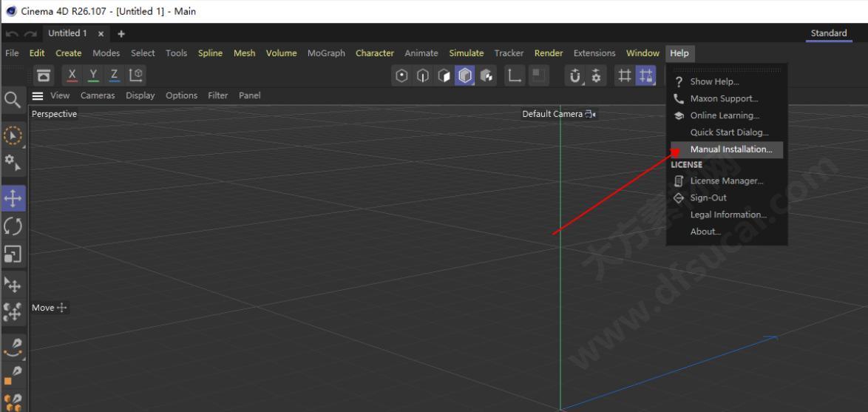Open Quick Start Dialog... entry
This screenshot has height=412, width=868.
pos(726,132)
